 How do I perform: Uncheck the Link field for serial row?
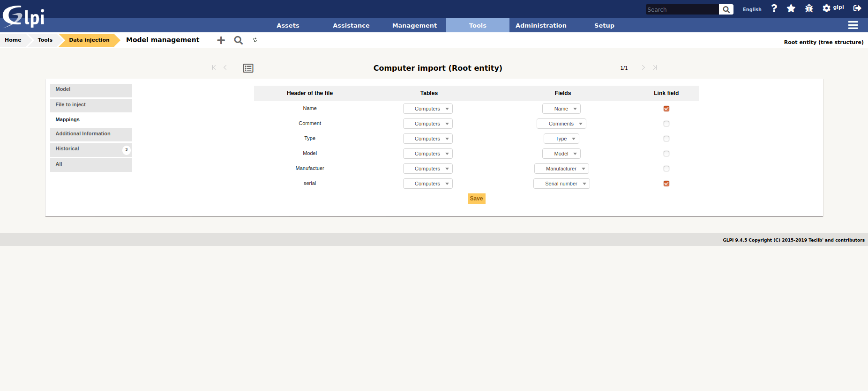coord(666,184)
